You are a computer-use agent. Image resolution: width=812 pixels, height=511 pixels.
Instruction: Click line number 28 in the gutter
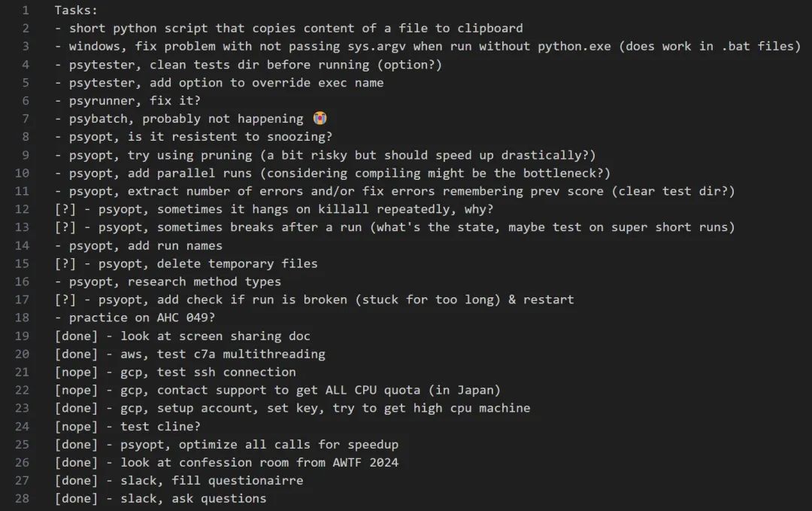22,498
